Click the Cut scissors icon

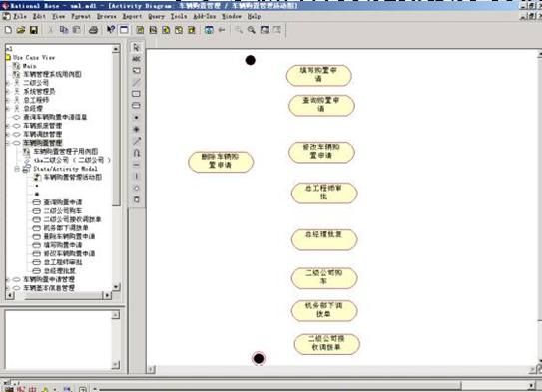51,30
